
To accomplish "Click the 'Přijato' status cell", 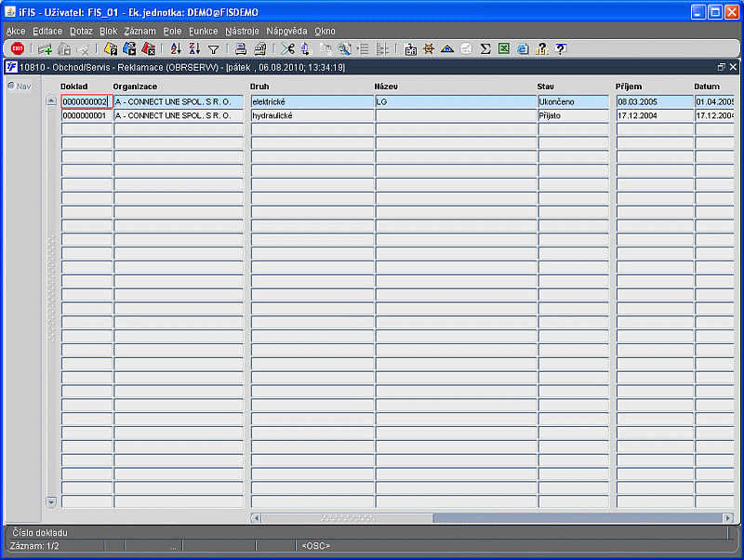I will 573,115.
